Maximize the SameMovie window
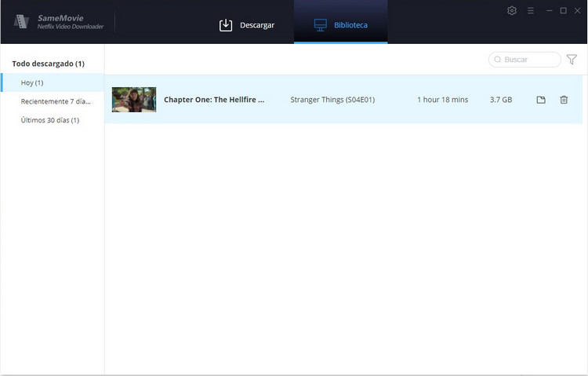Viewport: 588px width, 376px height. pyautogui.click(x=563, y=11)
